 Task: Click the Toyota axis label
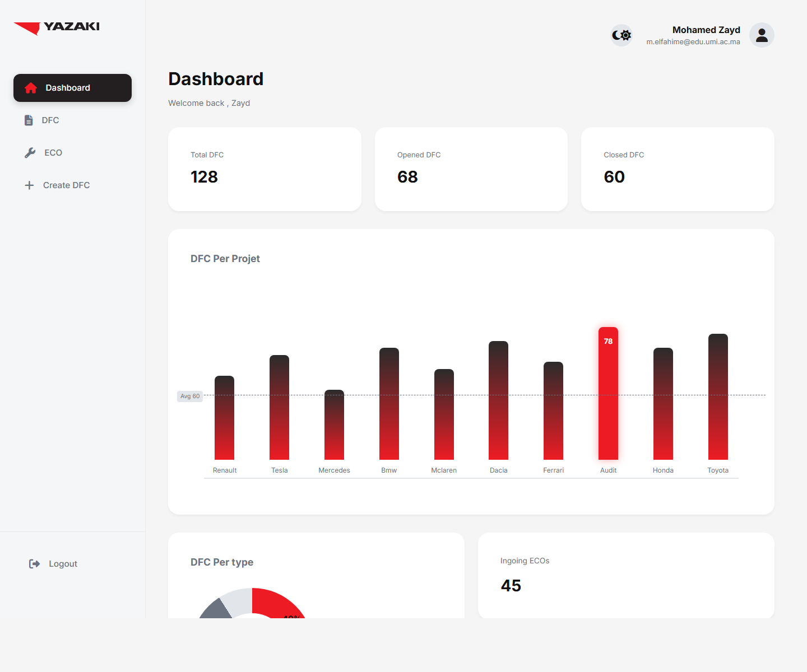(718, 470)
